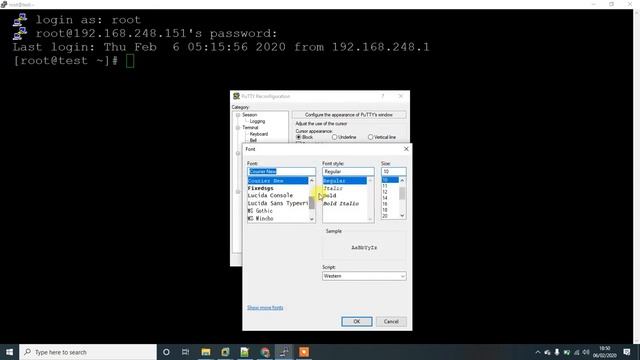The image size is (640, 360).
Task: Choose Lucida Sans Typewriter font
Action: pyautogui.click(x=278, y=203)
